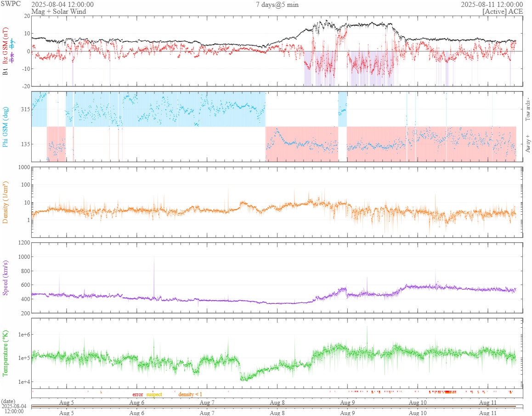This screenshot has height=416, width=532.
Task: Click the Away + sector label
Action: 527,144
